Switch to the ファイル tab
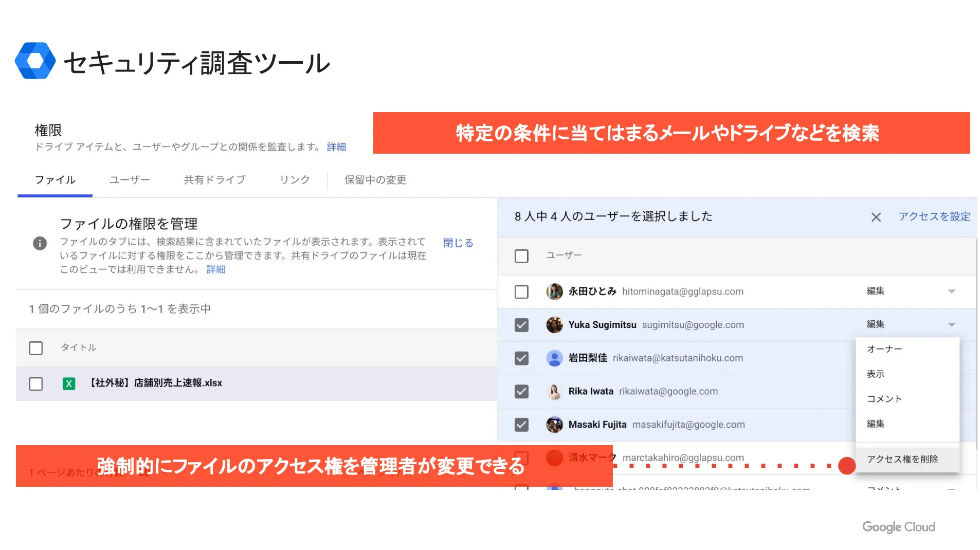The image size is (980, 550). click(x=55, y=180)
